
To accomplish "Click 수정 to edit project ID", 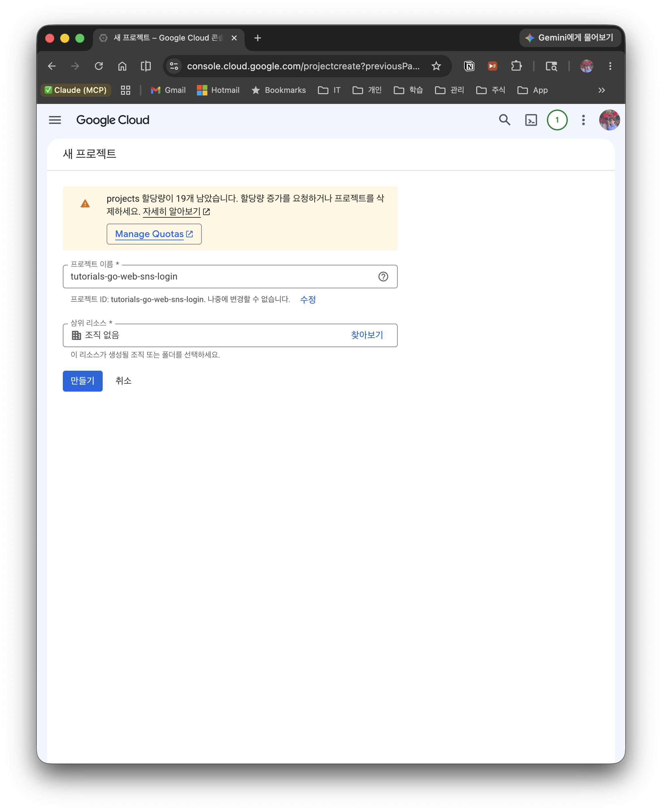I will pyautogui.click(x=308, y=299).
